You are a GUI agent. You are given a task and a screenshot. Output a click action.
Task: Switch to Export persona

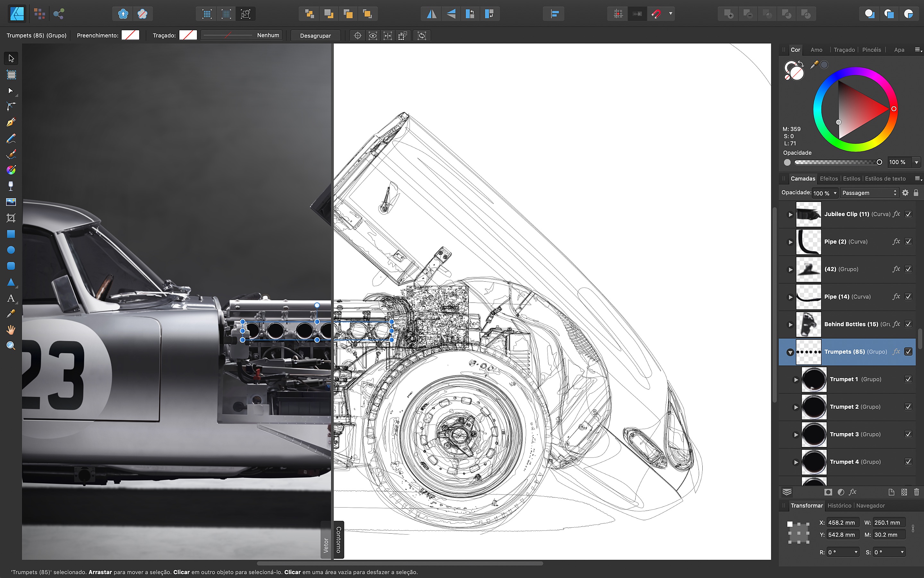(58, 14)
